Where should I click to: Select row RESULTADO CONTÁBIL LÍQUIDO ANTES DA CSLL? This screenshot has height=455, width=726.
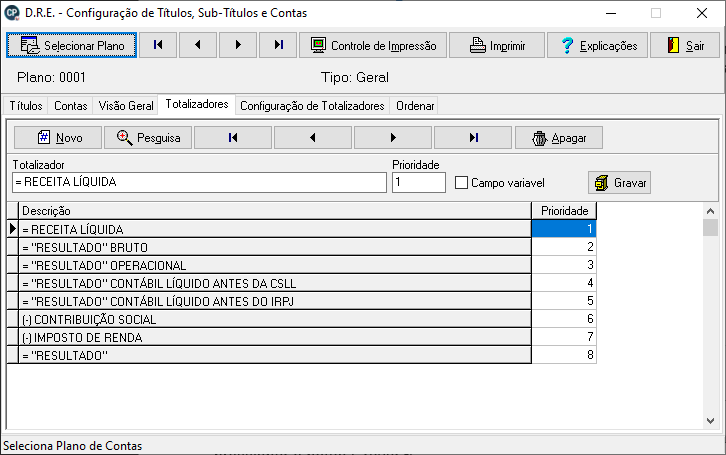pyautogui.click(x=275, y=283)
